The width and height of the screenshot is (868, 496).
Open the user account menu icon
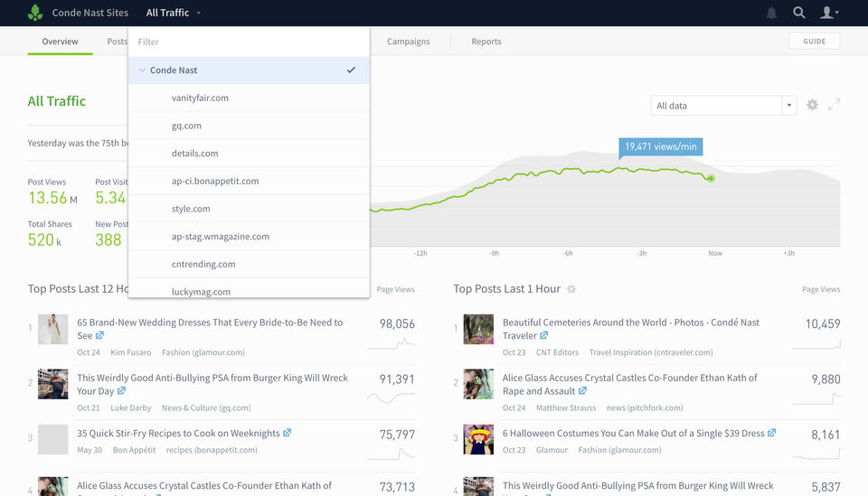[829, 12]
